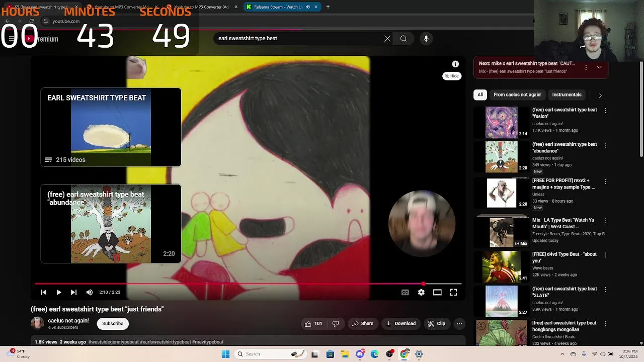644x362 pixels.
Task: Open d4vd Type Beat "about you" title
Action: 565,257
